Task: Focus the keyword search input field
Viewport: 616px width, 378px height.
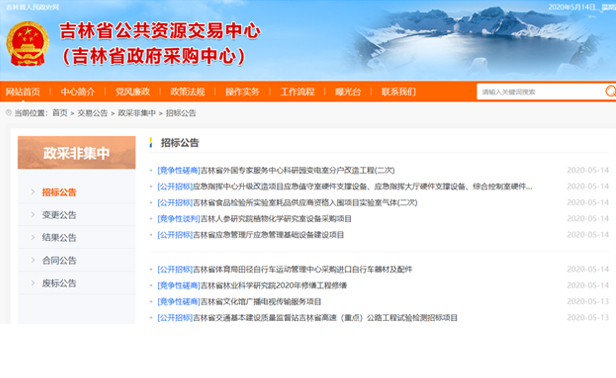Action: coord(540,92)
